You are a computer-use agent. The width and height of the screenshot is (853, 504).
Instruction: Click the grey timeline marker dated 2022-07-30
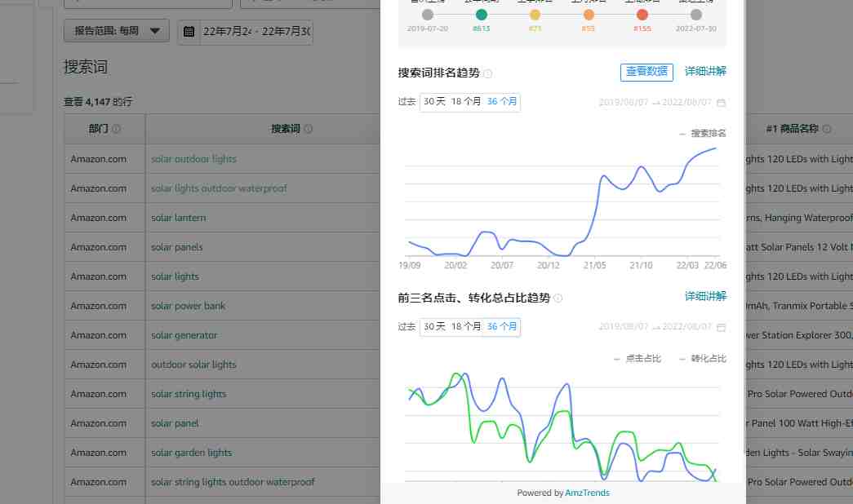click(x=695, y=15)
